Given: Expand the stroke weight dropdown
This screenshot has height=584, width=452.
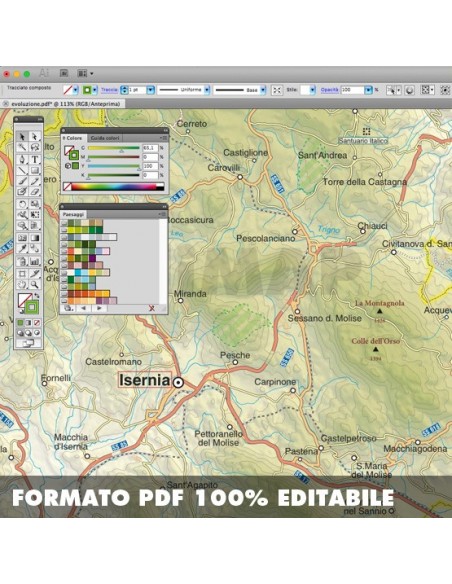Looking at the screenshot, I should pyautogui.click(x=150, y=90).
